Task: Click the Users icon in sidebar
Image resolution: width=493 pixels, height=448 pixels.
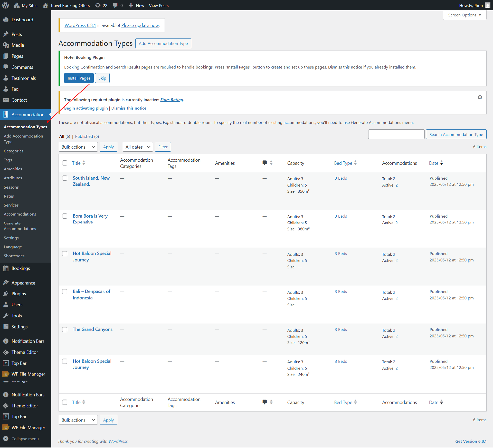Action: (x=6, y=305)
